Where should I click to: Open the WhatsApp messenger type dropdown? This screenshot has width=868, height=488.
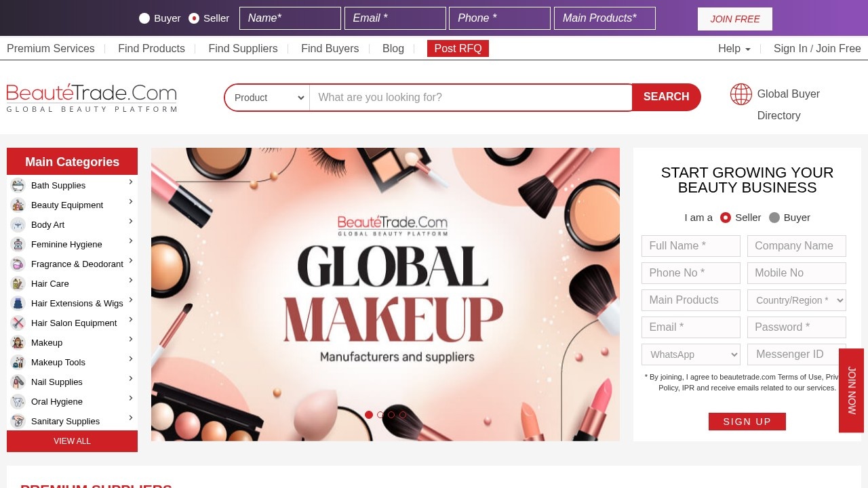coord(691,354)
